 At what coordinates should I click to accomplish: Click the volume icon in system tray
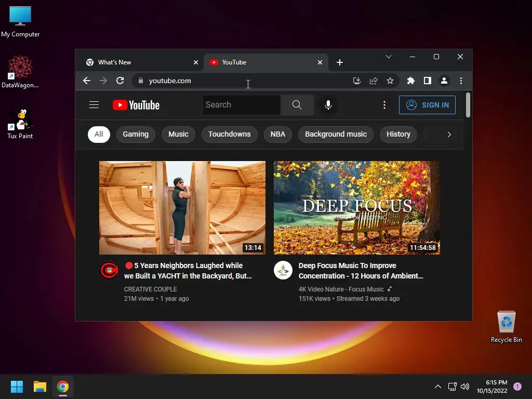point(465,387)
